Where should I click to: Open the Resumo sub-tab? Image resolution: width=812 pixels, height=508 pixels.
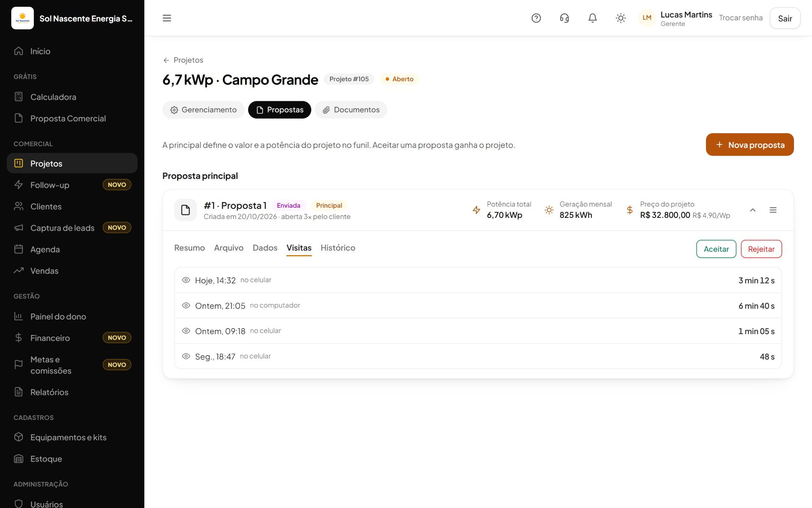point(189,248)
